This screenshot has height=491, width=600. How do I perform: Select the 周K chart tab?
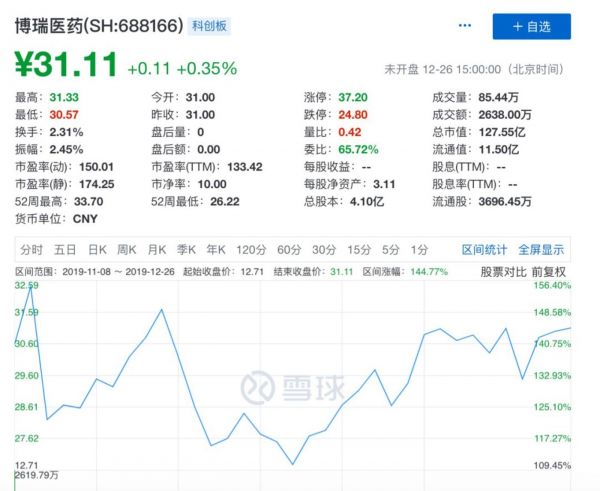tap(126, 249)
